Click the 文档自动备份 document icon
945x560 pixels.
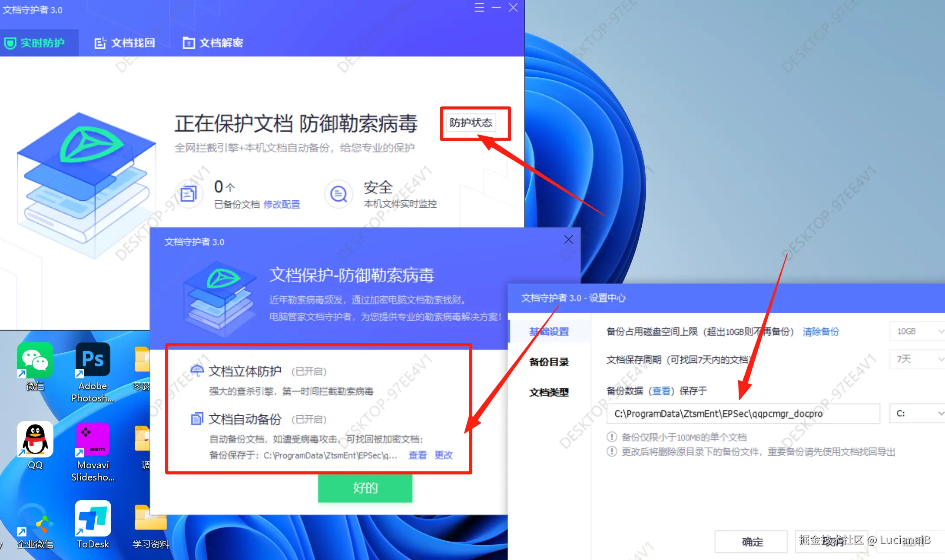tap(198, 418)
